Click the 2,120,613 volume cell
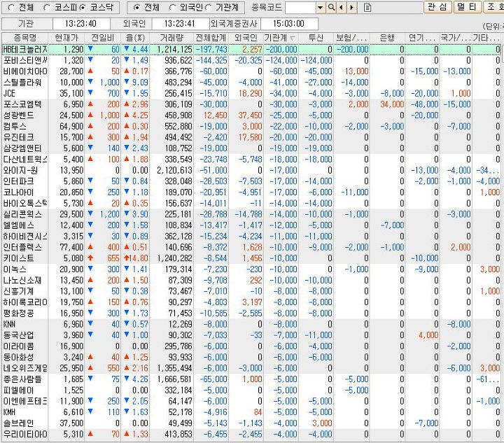This screenshot has width=504, height=443. pos(174,170)
